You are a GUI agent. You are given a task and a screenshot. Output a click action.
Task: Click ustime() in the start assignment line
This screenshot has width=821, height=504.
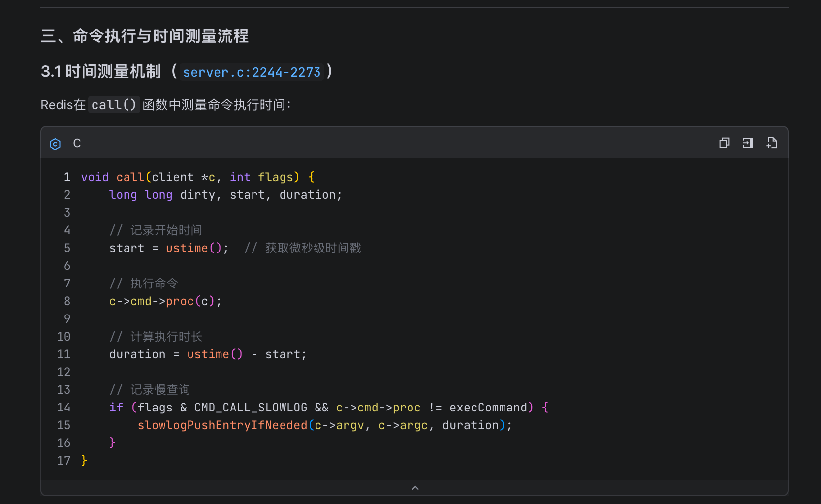coord(193,248)
